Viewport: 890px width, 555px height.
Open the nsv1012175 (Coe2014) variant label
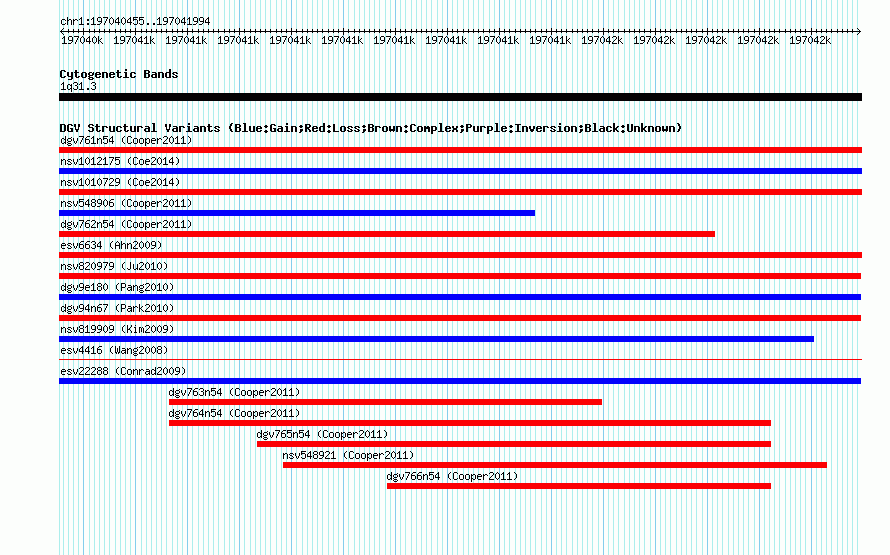tap(120, 161)
